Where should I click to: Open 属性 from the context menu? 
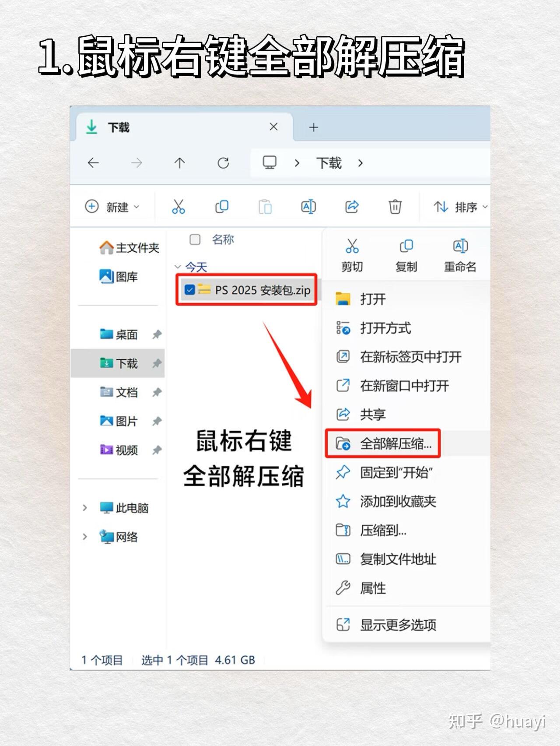click(x=406, y=588)
